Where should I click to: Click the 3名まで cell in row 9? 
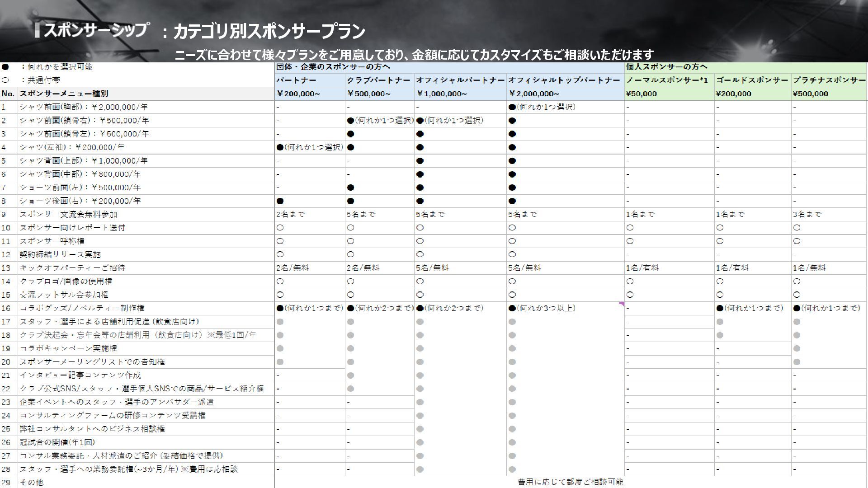pos(807,214)
